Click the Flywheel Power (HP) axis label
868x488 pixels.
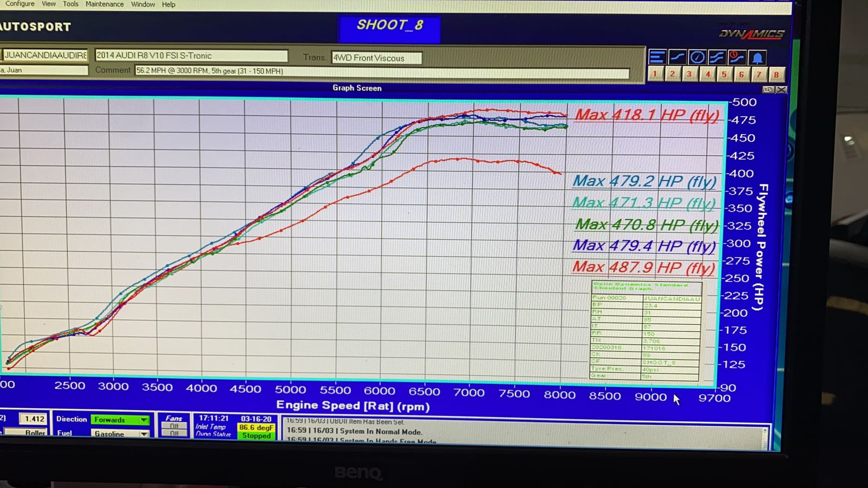pos(762,247)
